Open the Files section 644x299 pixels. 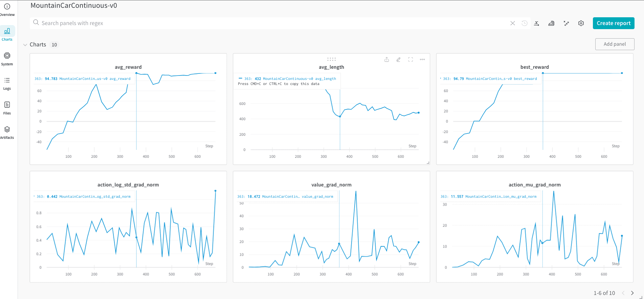(7, 108)
